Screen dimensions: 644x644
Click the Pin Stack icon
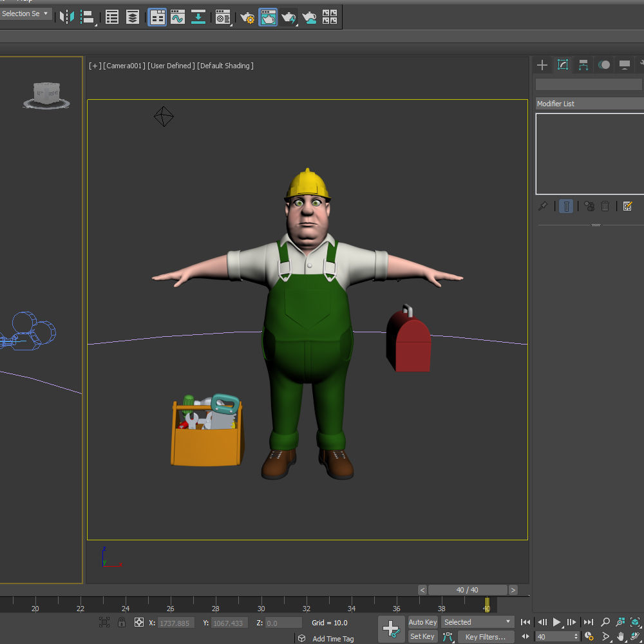pos(543,206)
